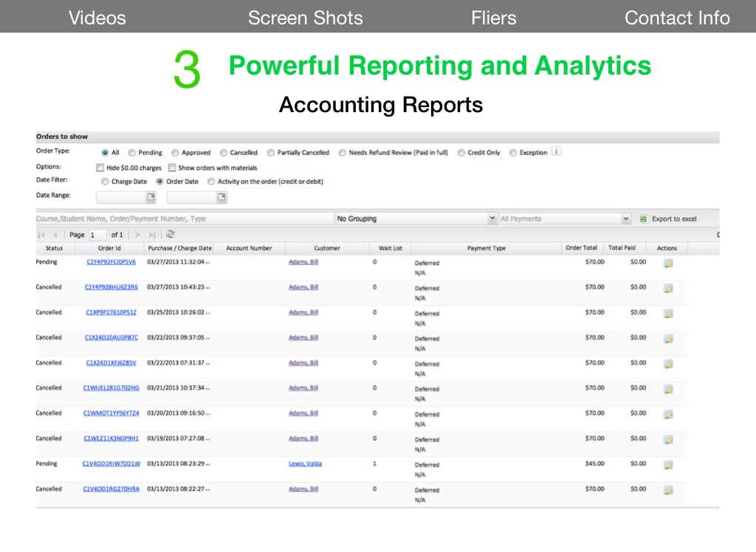Open order link C1XP9P27610P51Z

coord(111,312)
